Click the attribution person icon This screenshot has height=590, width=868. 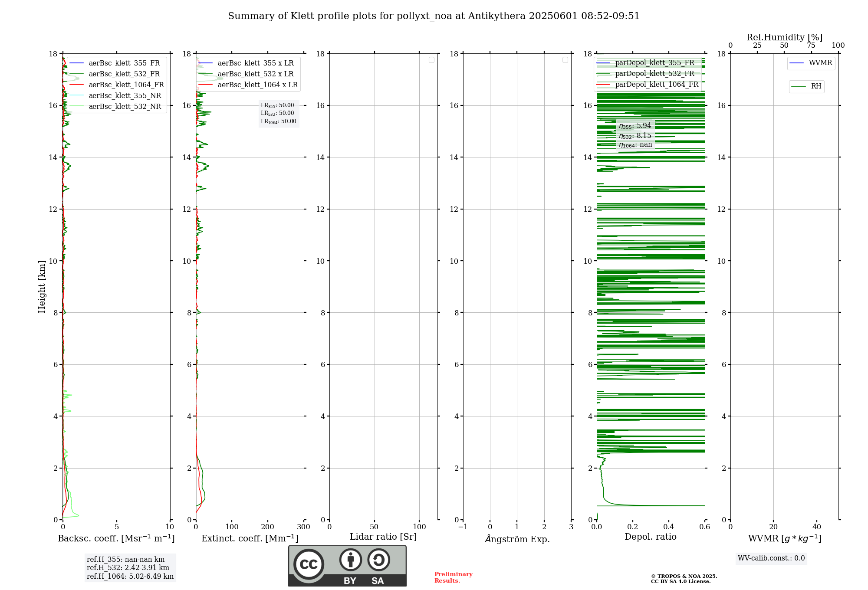tap(351, 560)
